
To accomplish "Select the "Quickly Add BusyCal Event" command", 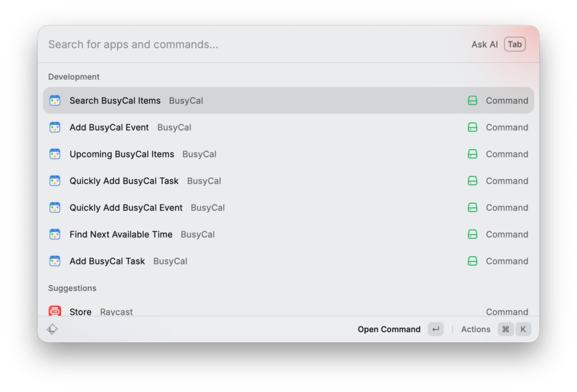I will (126, 207).
